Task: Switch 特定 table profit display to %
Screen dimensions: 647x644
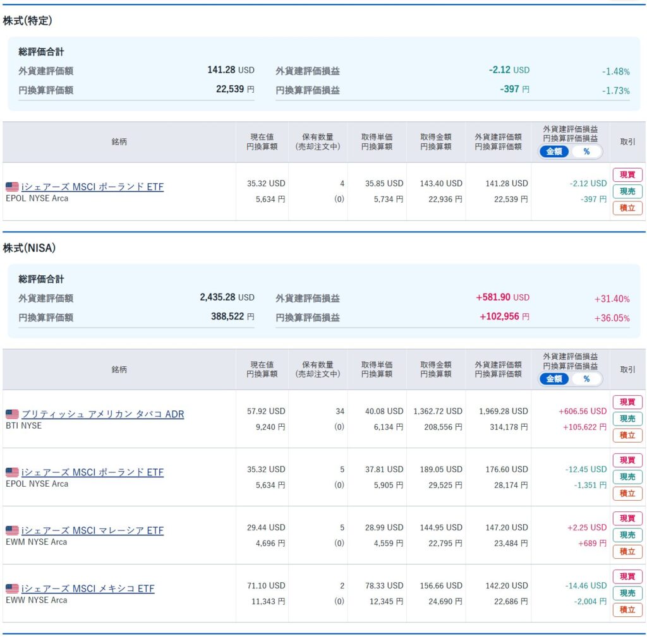Action: pyautogui.click(x=586, y=152)
